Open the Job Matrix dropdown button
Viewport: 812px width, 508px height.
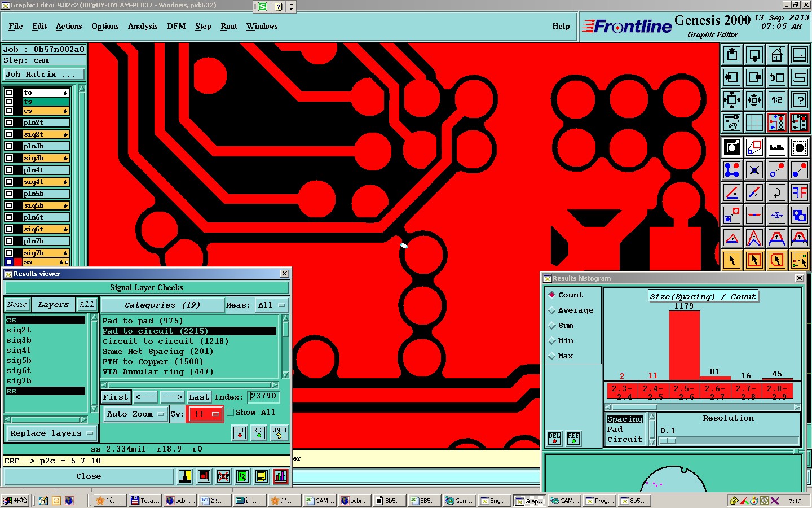44,74
